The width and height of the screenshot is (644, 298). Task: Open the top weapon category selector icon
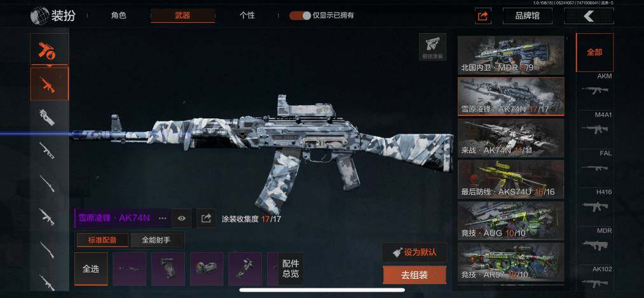50,51
